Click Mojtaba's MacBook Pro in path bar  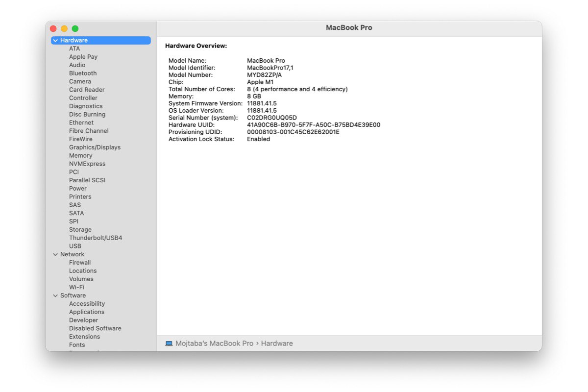tap(215, 343)
